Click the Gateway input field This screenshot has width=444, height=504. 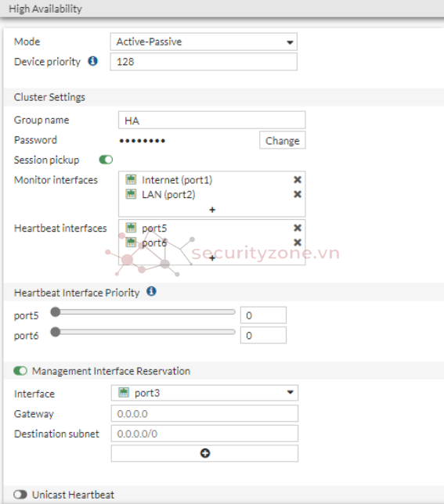click(204, 414)
